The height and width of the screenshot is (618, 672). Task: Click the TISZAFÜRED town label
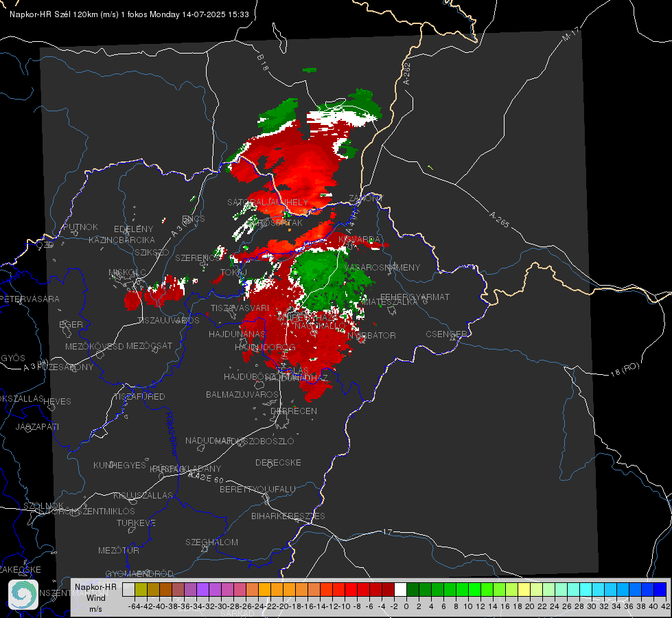click(139, 397)
